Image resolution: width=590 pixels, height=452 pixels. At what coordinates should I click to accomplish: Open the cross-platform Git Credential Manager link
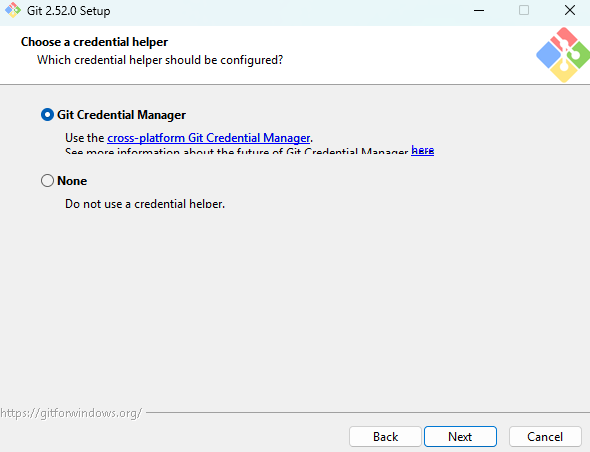pos(208,138)
